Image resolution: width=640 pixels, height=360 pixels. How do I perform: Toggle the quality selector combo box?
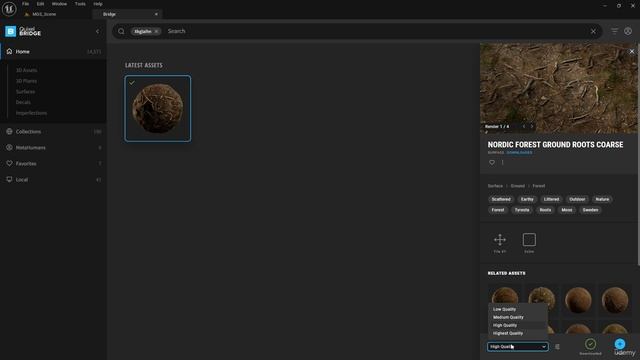click(x=518, y=347)
